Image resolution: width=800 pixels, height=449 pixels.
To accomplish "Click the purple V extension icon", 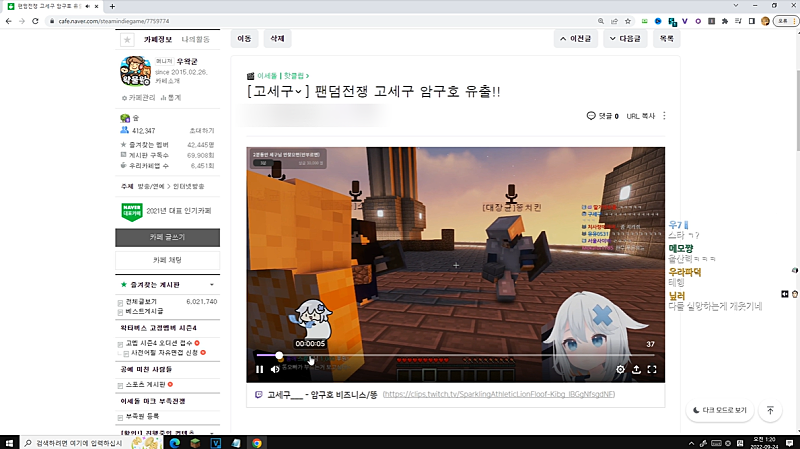I will [685, 21].
